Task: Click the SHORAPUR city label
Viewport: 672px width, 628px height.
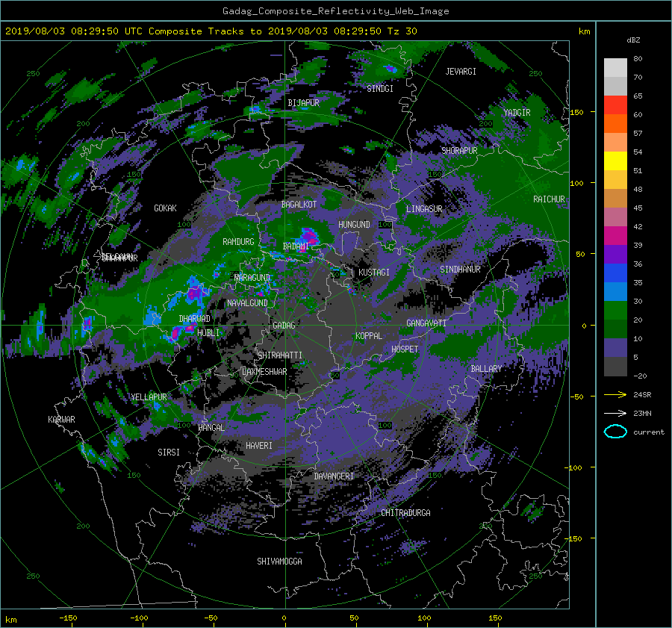Action: click(459, 151)
